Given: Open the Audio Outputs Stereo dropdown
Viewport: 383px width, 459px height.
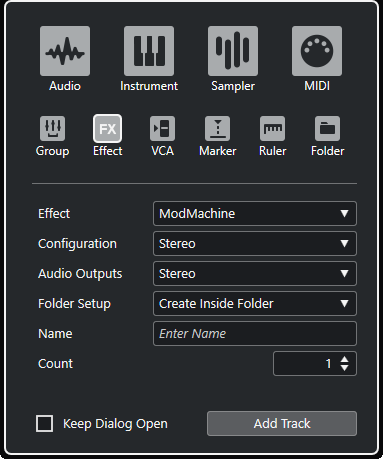Looking at the screenshot, I should (x=255, y=274).
